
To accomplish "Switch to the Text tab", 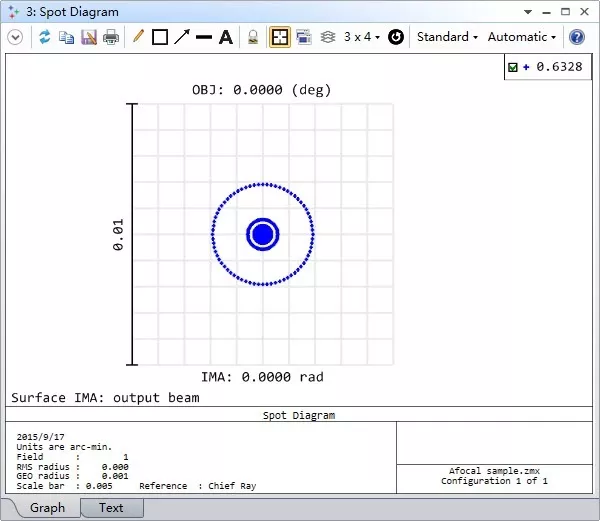I will [111, 507].
